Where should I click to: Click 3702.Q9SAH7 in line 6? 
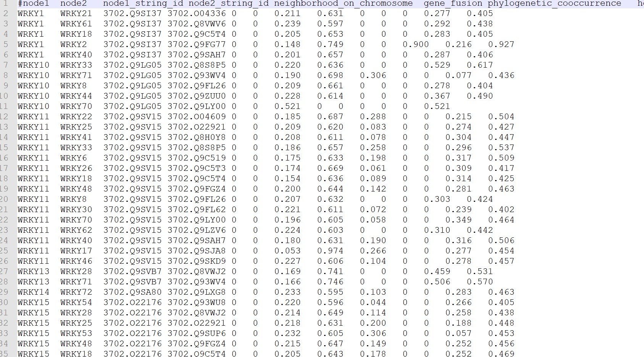coord(197,55)
